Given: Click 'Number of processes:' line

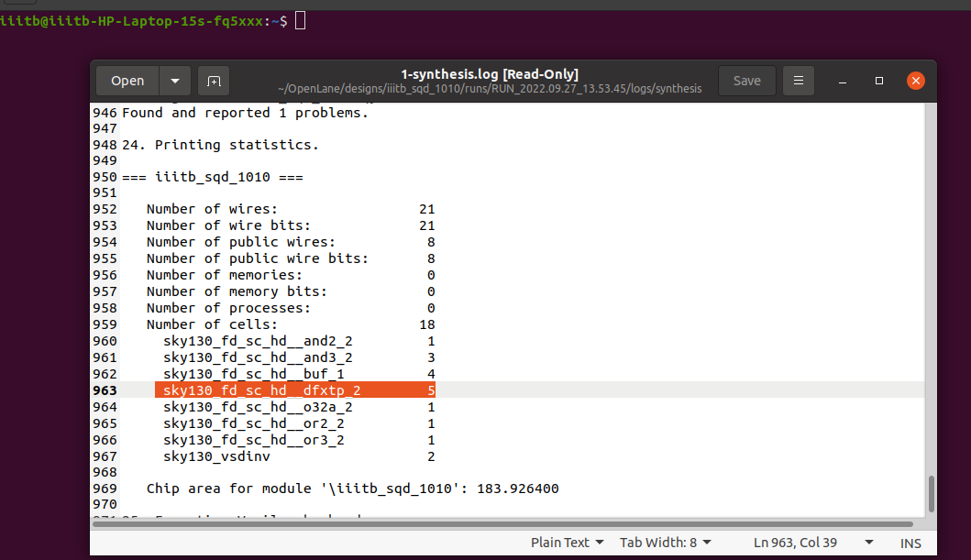Looking at the screenshot, I should [x=291, y=308].
